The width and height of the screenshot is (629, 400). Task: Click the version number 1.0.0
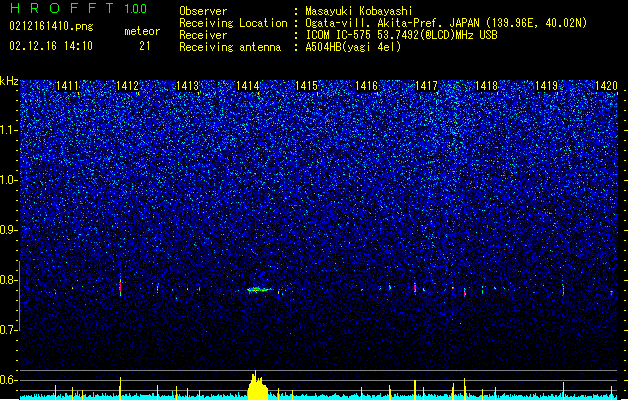pos(136,9)
